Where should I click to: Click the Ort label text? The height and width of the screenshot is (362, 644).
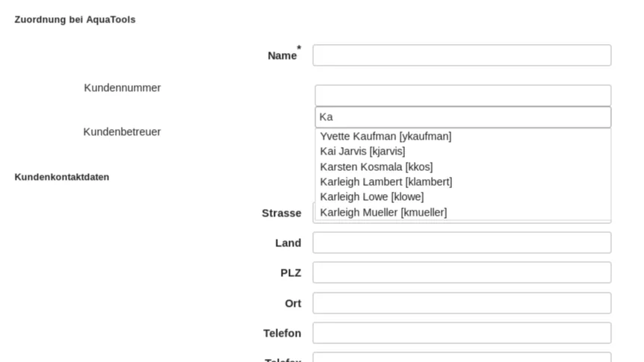click(x=293, y=303)
